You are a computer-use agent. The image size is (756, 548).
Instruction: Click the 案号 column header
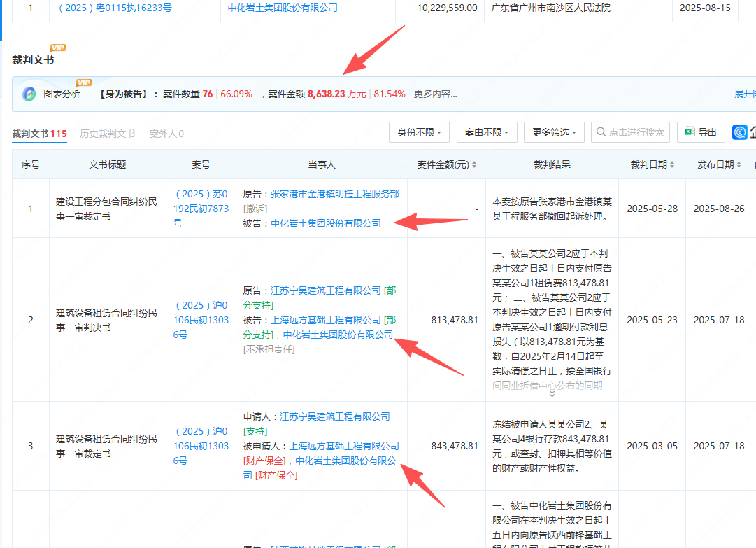click(201, 165)
